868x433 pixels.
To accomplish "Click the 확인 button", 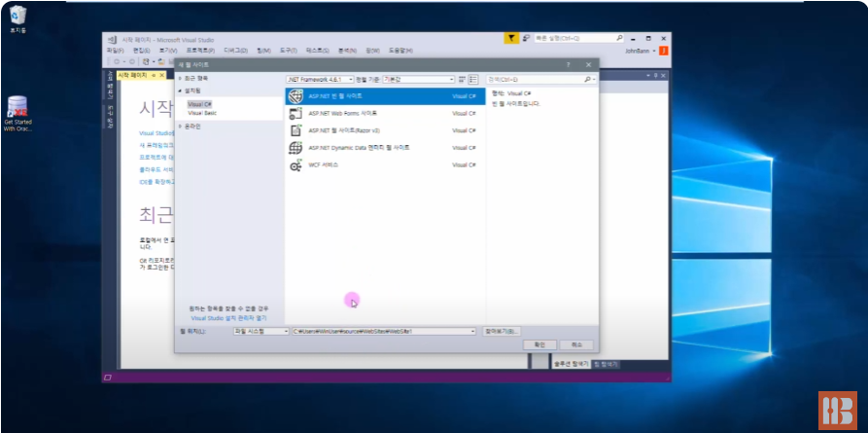I will pyautogui.click(x=539, y=344).
